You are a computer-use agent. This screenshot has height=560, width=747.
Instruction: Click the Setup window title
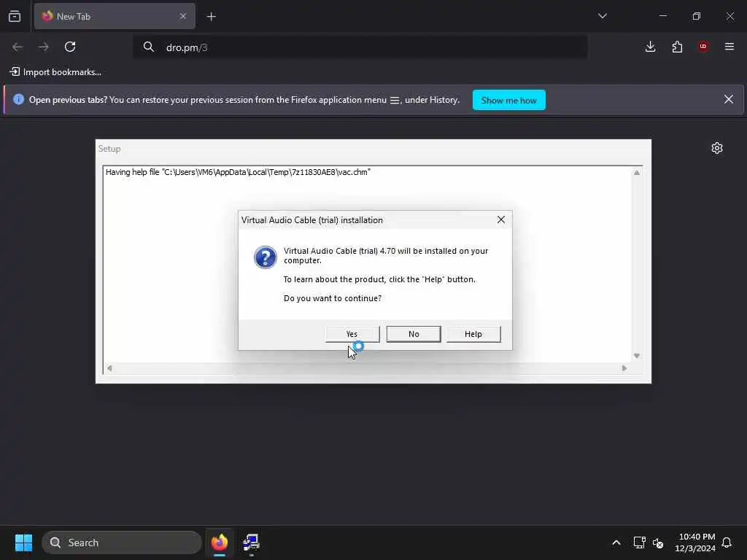(109, 149)
